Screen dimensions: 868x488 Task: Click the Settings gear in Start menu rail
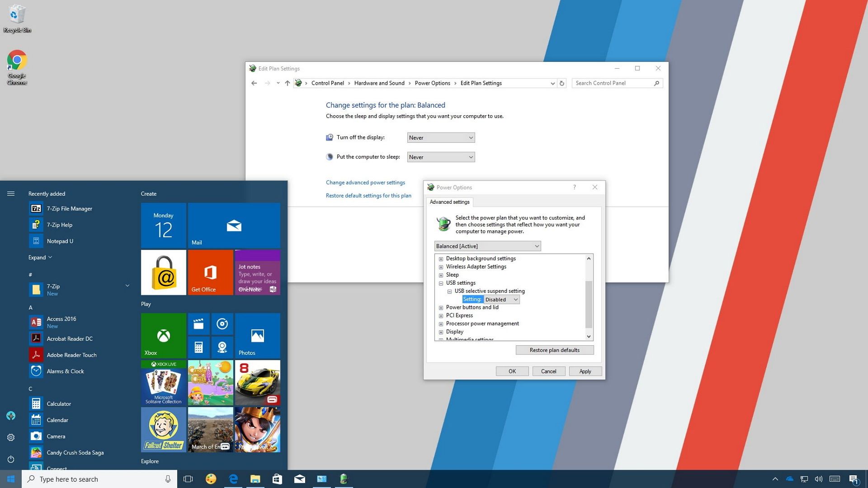click(11, 437)
